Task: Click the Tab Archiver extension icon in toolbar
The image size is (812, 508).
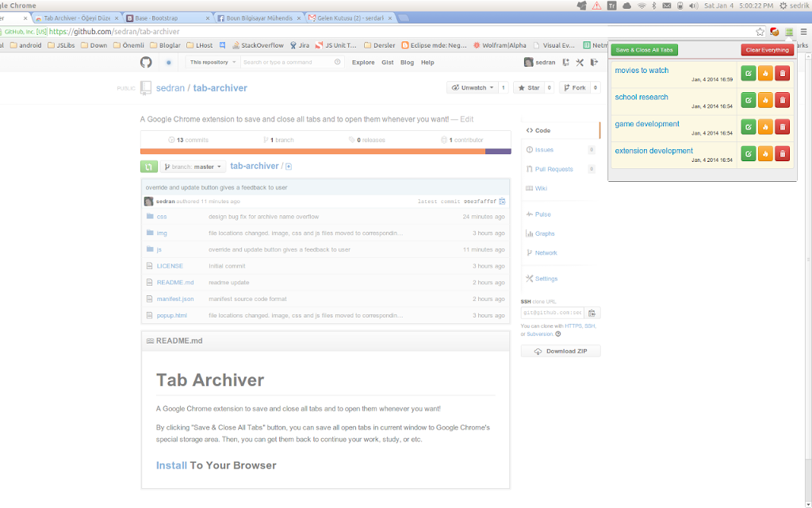Action: 789,32
